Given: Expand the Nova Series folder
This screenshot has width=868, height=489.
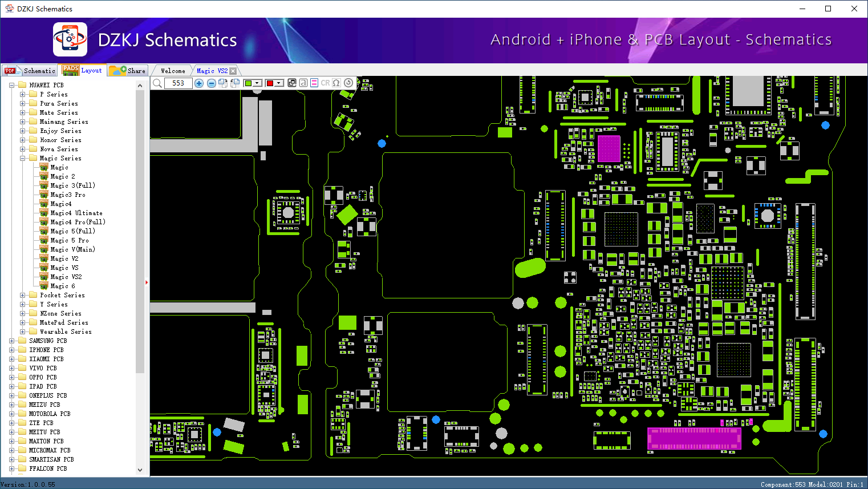Looking at the screenshot, I should (x=22, y=149).
